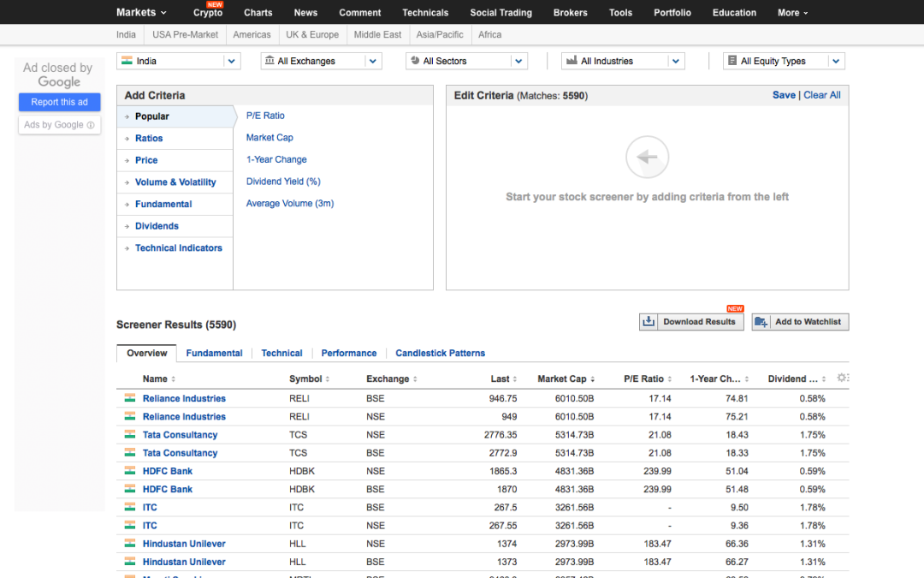Viewport: 924px width, 578px height.
Task: Expand the More menu
Action: pos(792,12)
